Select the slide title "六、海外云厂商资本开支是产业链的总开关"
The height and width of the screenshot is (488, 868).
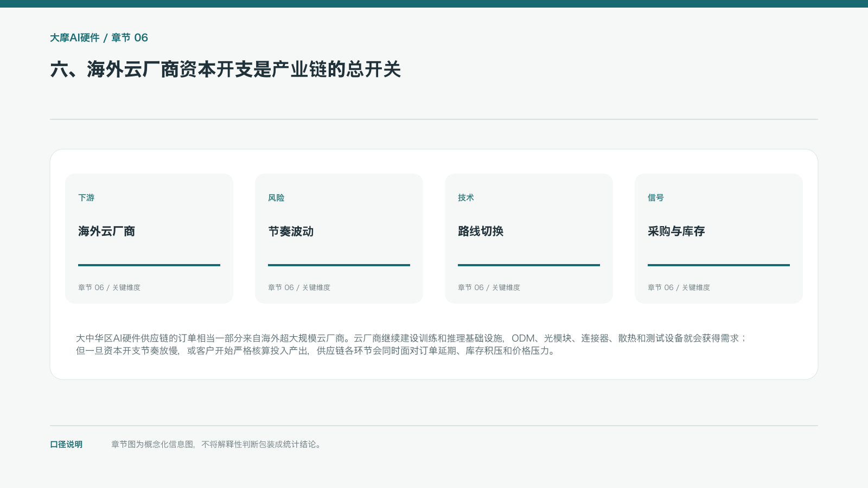click(x=226, y=69)
